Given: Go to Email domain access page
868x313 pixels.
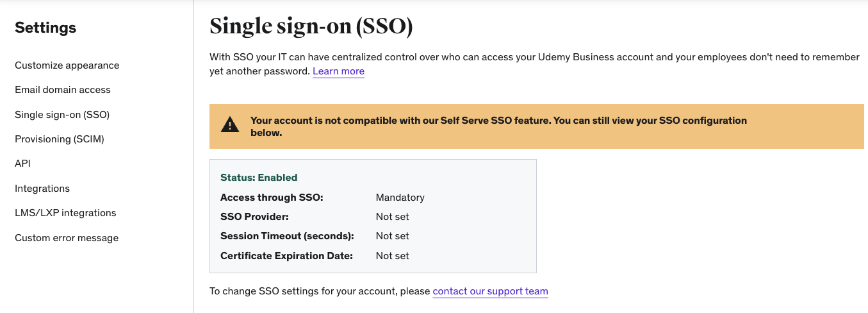Looking at the screenshot, I should click(x=63, y=90).
